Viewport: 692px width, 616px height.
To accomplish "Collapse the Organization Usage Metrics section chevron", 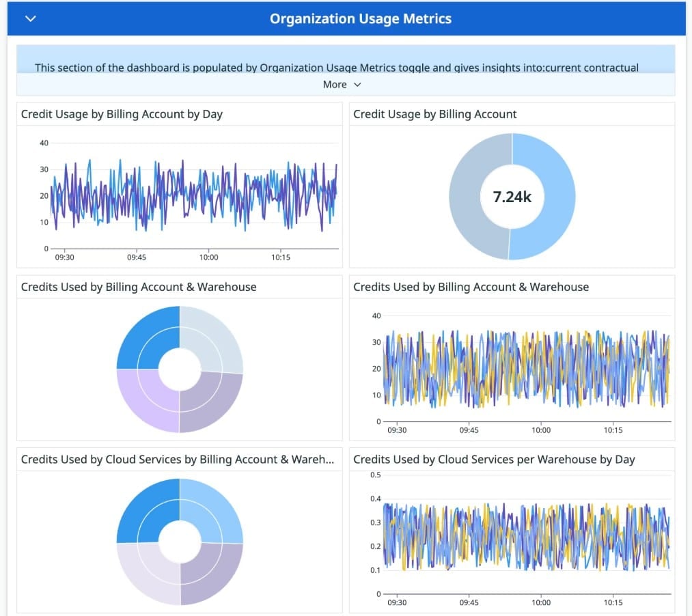I will coord(31,18).
